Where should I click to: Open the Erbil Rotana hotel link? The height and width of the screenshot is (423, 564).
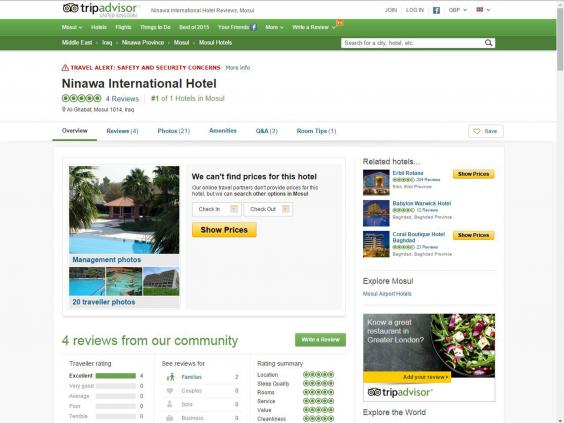(x=408, y=173)
